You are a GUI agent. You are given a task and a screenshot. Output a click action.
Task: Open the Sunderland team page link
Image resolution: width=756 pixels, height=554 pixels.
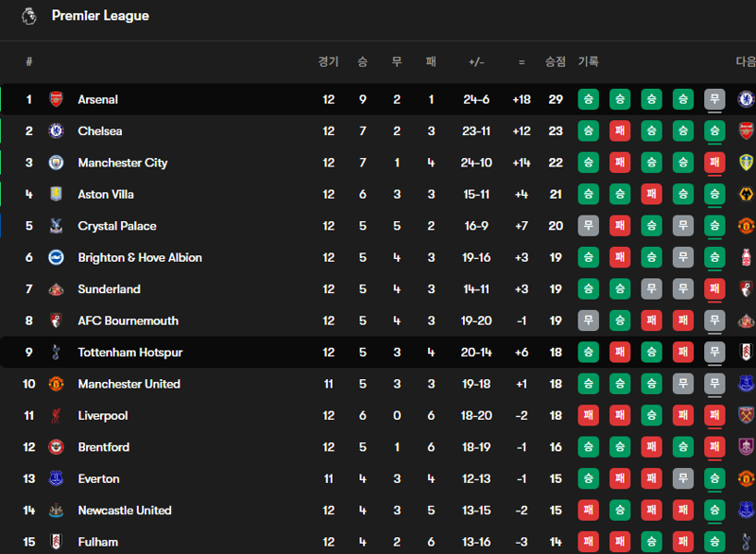point(109,289)
